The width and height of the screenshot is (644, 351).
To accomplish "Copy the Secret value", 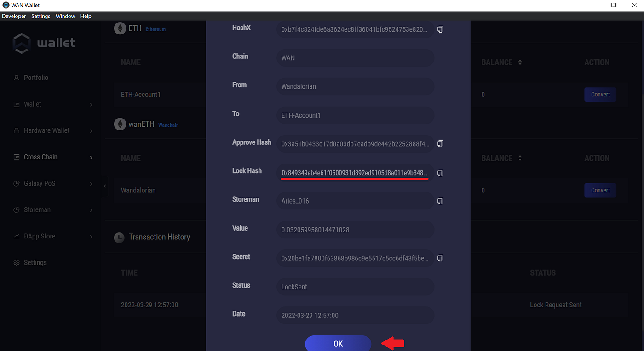I will [440, 258].
